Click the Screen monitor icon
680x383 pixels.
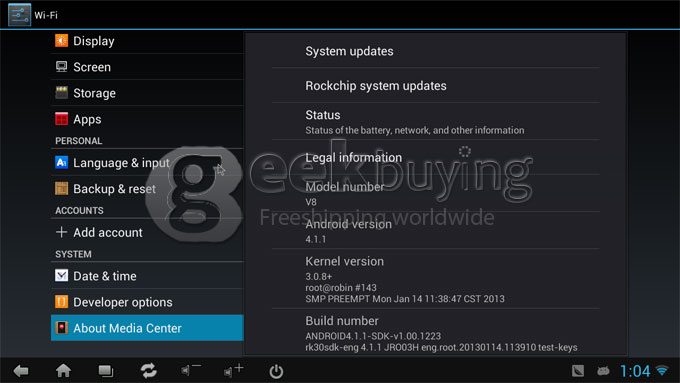(x=62, y=67)
